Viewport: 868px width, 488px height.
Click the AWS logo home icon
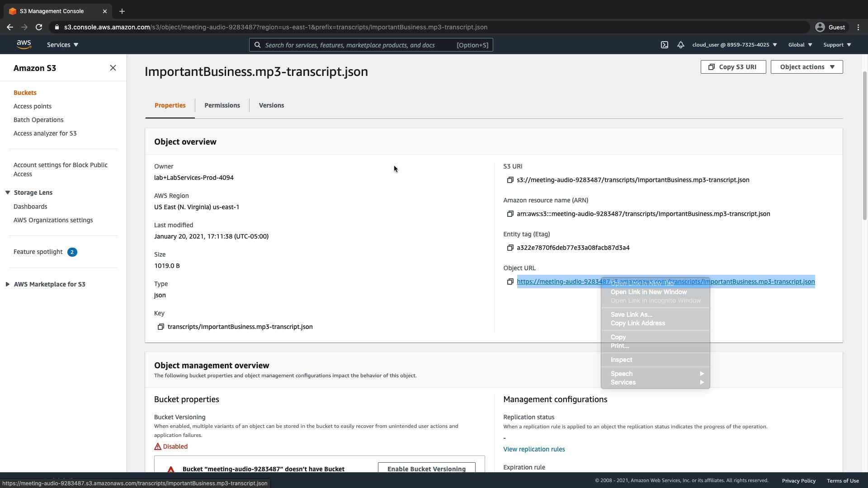(24, 44)
